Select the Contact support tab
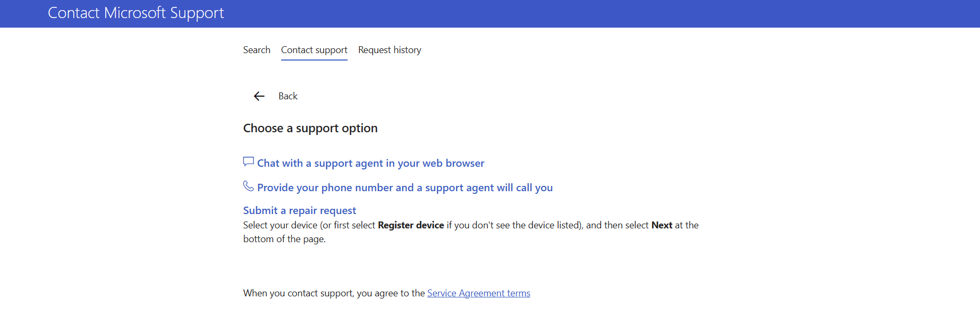 point(314,50)
